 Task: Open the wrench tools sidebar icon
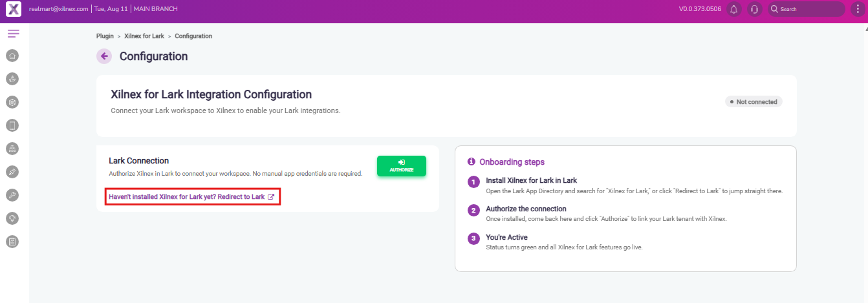[x=12, y=195]
